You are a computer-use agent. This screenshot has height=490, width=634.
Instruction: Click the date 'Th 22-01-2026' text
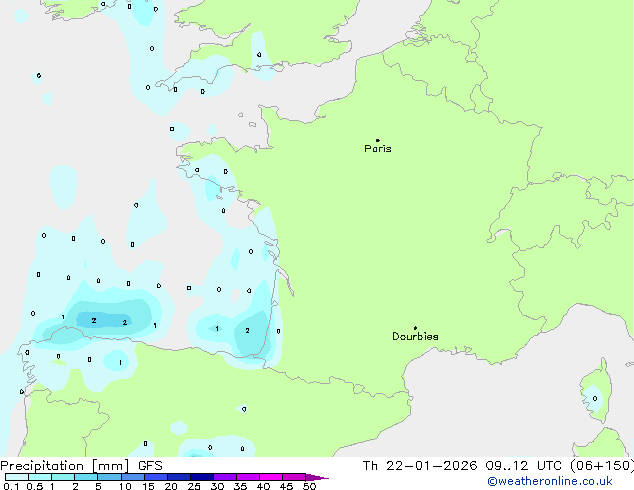coord(420,466)
